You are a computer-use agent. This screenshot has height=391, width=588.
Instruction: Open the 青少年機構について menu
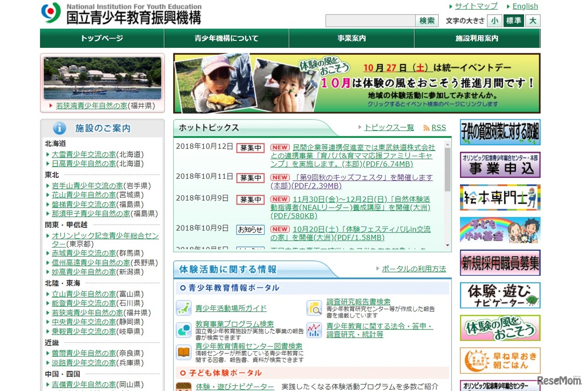coord(226,39)
